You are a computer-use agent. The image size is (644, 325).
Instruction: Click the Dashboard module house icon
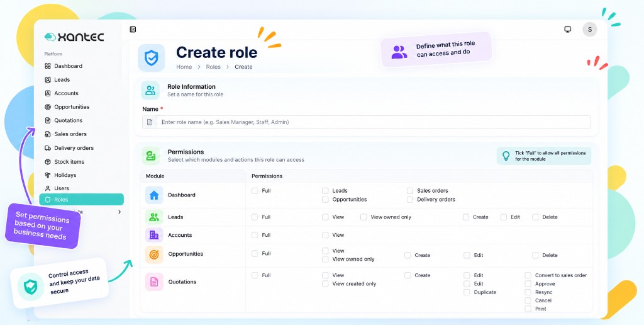pos(154,195)
